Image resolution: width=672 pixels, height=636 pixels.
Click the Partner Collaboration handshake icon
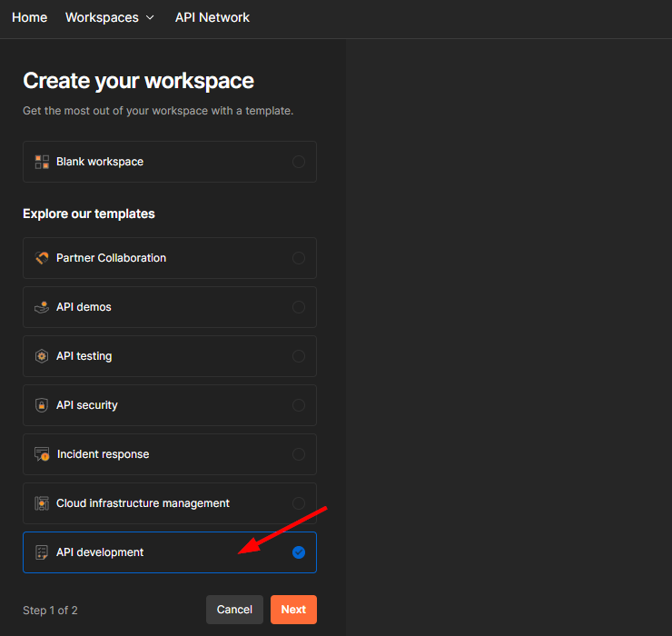click(42, 258)
